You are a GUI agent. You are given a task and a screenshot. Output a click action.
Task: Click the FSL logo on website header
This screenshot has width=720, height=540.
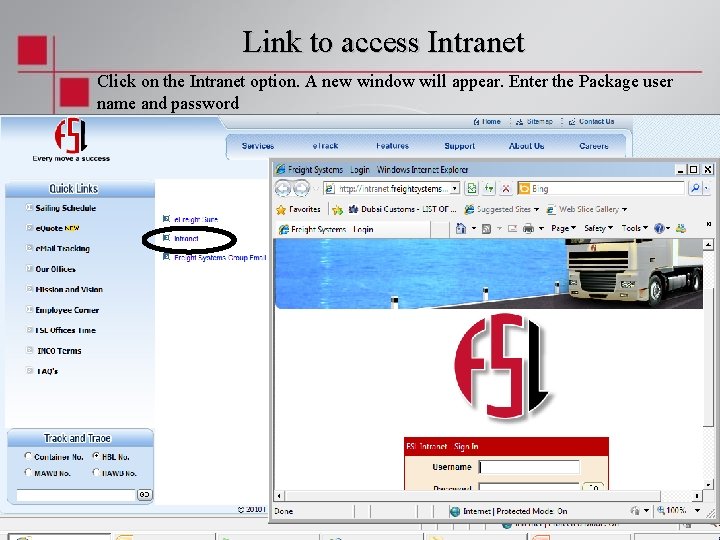71,135
